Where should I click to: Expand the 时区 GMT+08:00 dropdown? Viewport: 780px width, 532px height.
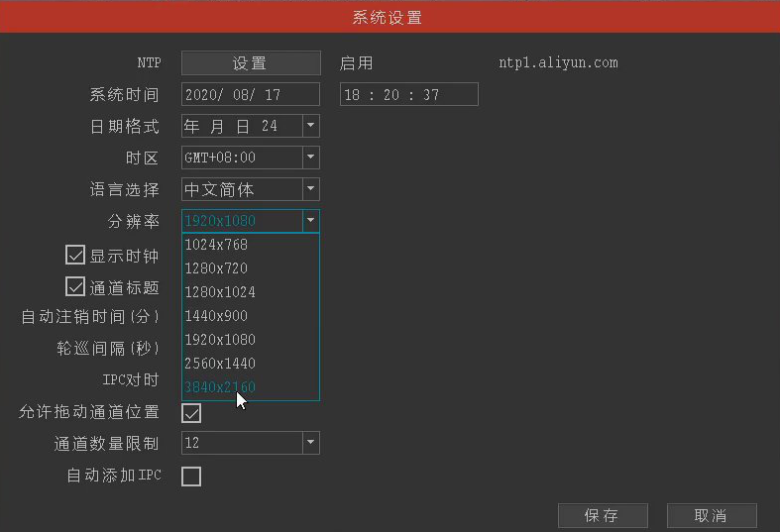pos(310,158)
